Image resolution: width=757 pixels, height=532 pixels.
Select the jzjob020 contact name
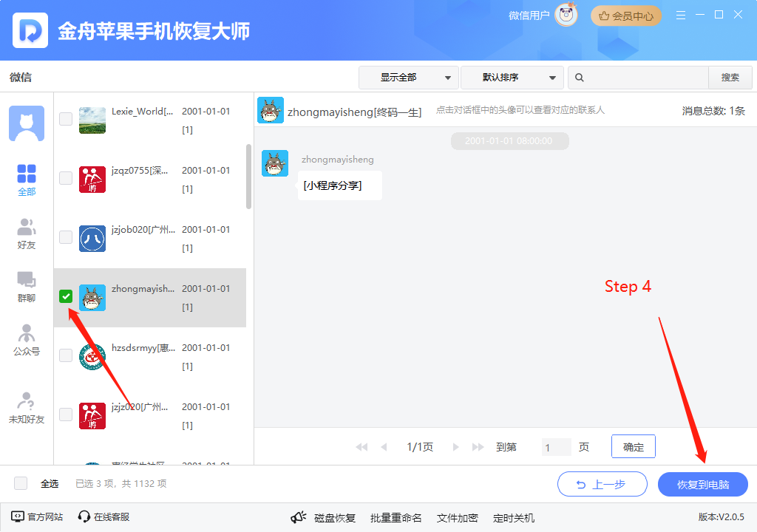(x=143, y=229)
